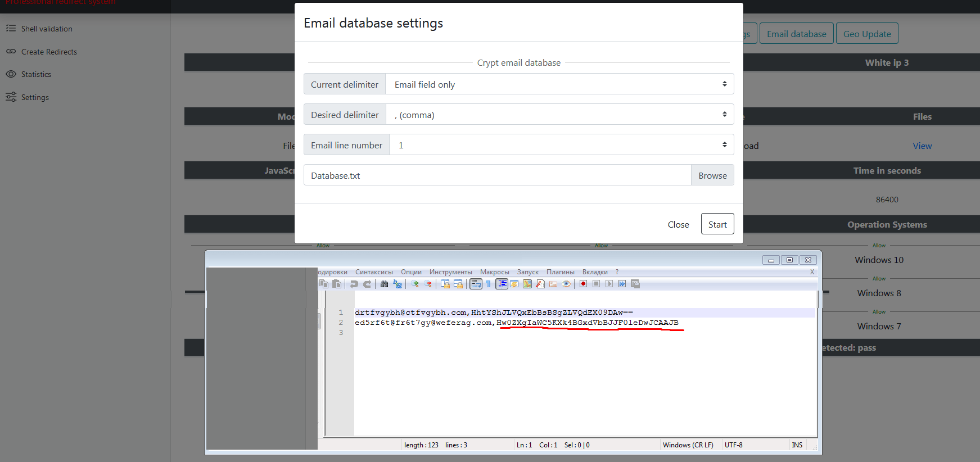Open the function list icon
This screenshot has height=462, width=980.
(x=540, y=284)
